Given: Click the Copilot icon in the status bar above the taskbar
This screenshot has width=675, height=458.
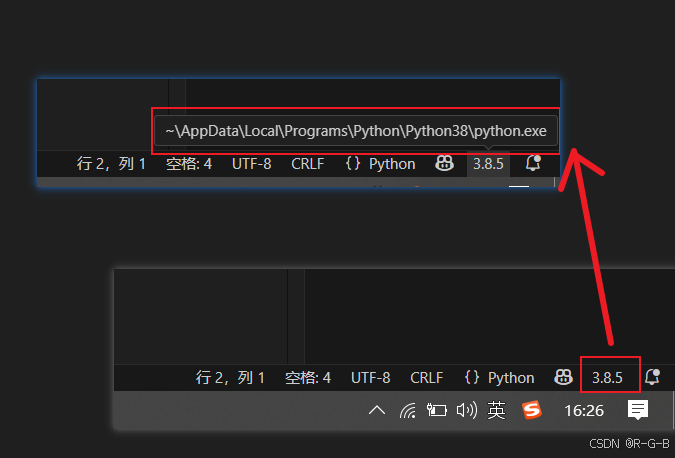Looking at the screenshot, I should point(563,377).
